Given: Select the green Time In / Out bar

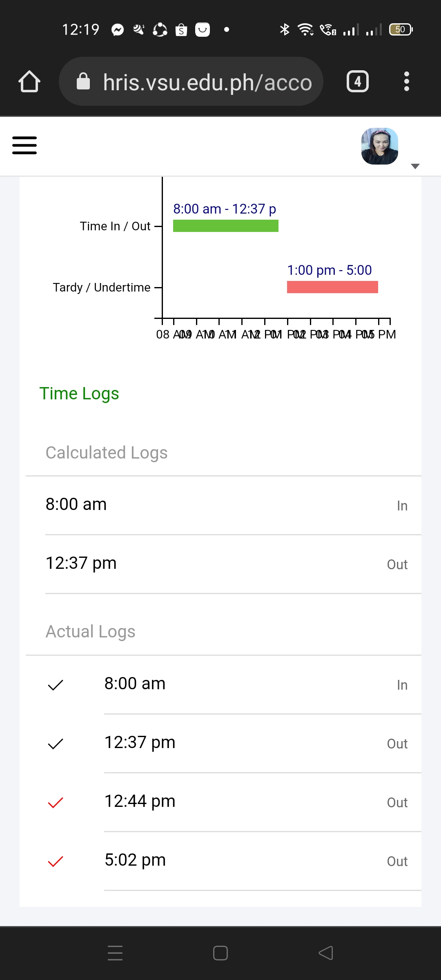Looking at the screenshot, I should (226, 226).
